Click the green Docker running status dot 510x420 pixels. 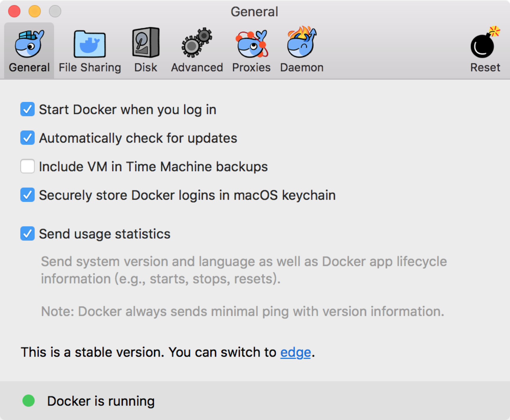tap(29, 401)
